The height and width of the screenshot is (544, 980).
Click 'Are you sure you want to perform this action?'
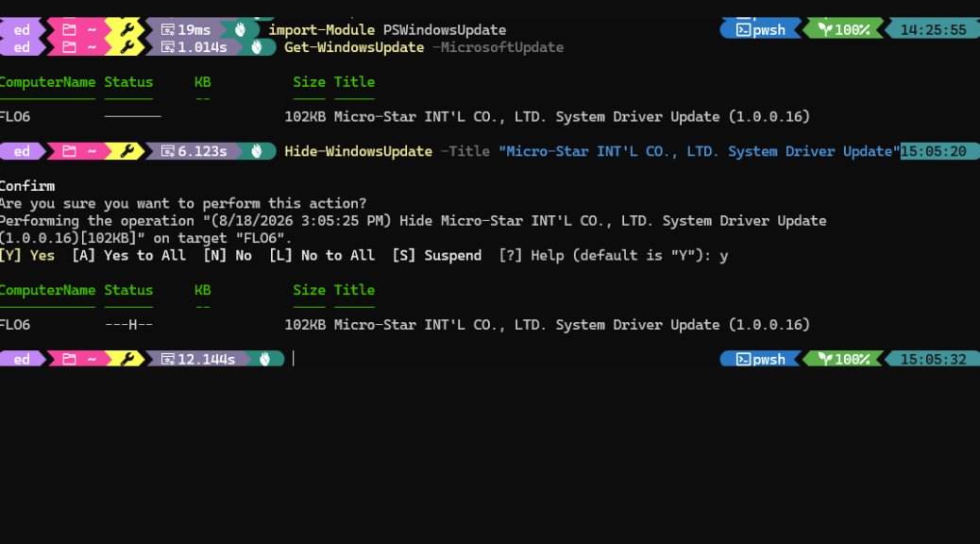coord(183,203)
